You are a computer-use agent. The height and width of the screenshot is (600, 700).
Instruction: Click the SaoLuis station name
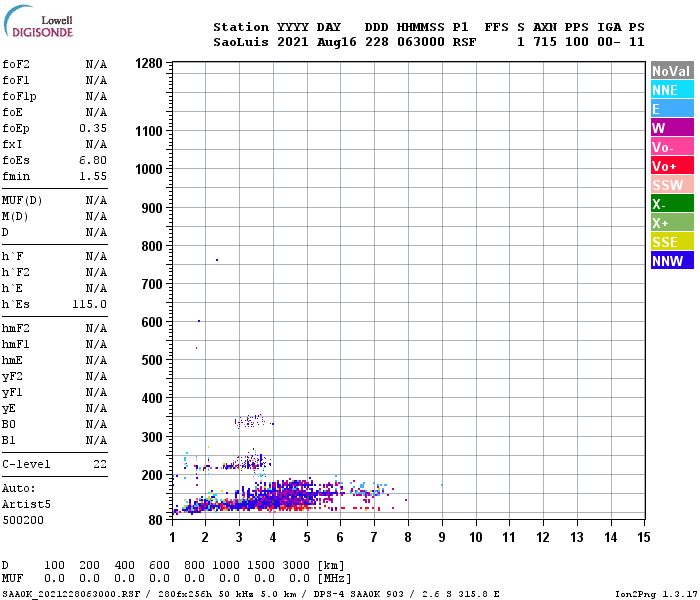[241, 42]
